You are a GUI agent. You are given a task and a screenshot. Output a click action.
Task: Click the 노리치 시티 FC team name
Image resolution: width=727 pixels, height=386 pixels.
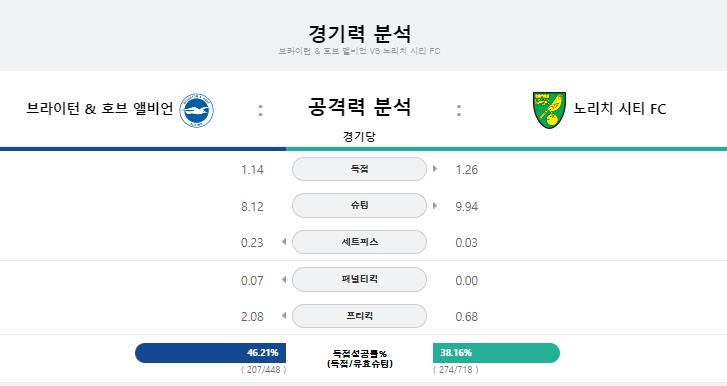[620, 109]
